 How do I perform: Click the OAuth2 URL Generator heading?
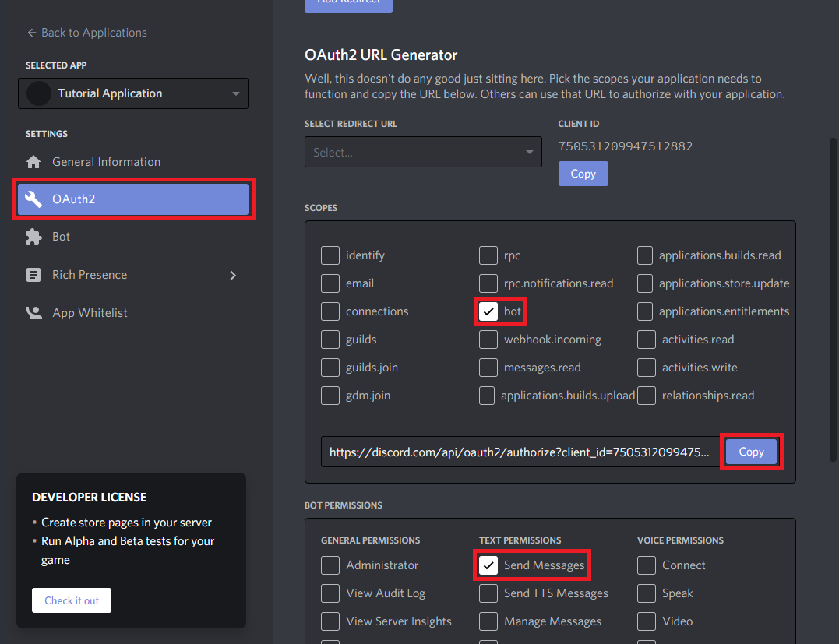click(381, 55)
